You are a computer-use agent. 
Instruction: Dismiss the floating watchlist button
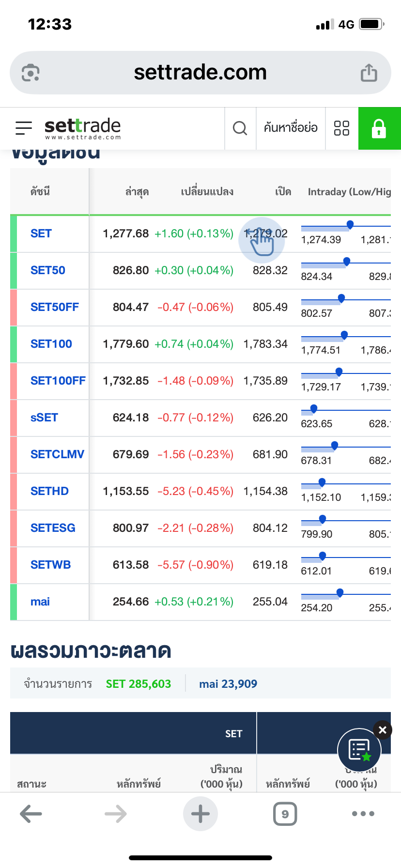pos(383,730)
